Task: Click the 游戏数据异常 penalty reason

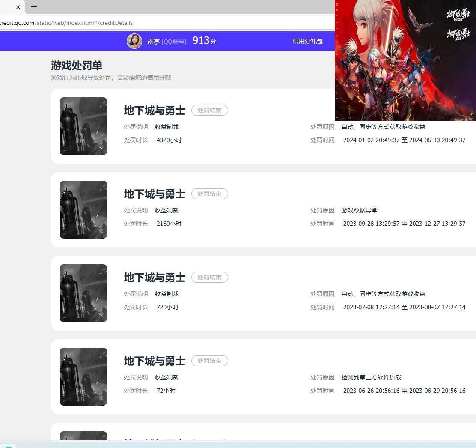Action: click(x=359, y=210)
